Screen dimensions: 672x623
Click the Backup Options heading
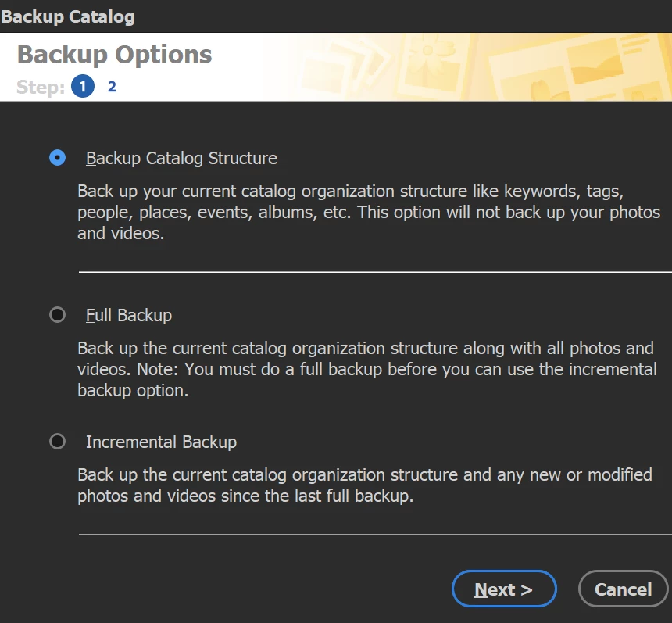[115, 55]
